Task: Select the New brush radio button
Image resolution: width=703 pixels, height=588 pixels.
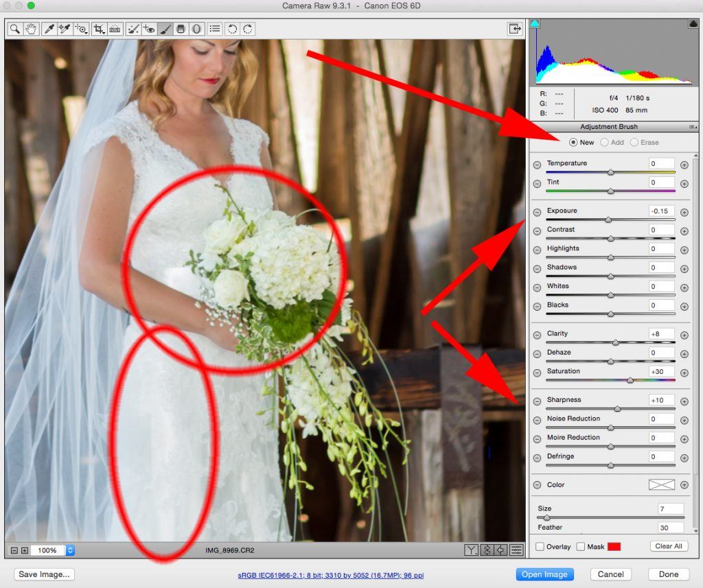Action: 573,143
